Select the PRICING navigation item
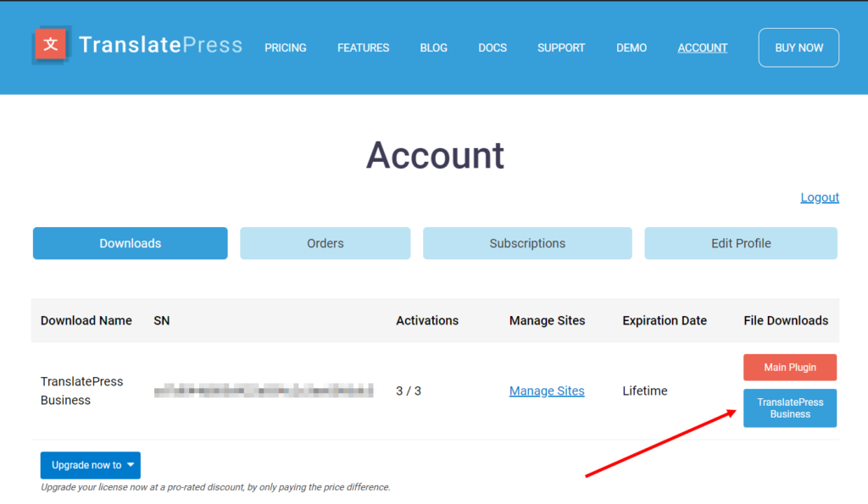Image resolution: width=868 pixels, height=504 pixels. (x=285, y=48)
